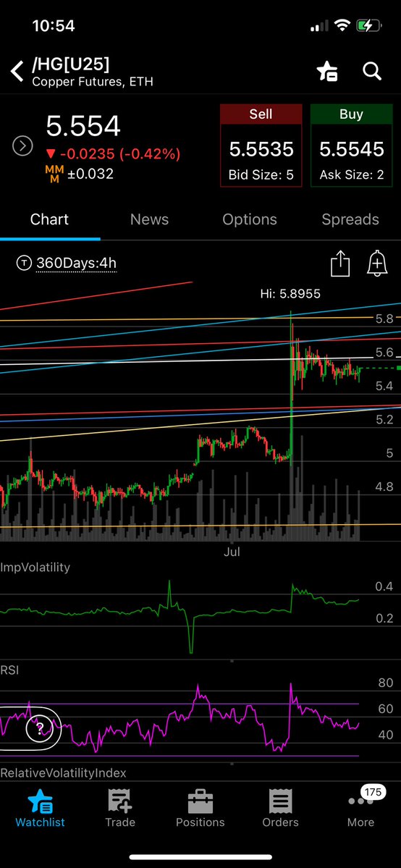401x868 pixels.
Task: Tap the 4.8 price axis label
Action: coord(384,487)
